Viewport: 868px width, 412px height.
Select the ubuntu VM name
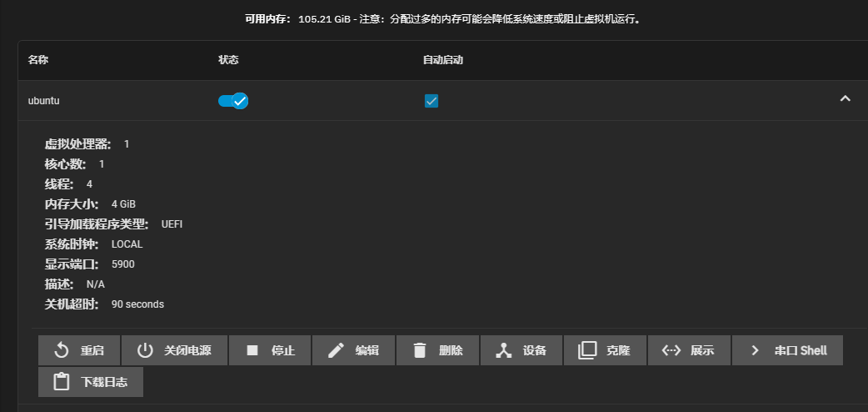coord(43,101)
